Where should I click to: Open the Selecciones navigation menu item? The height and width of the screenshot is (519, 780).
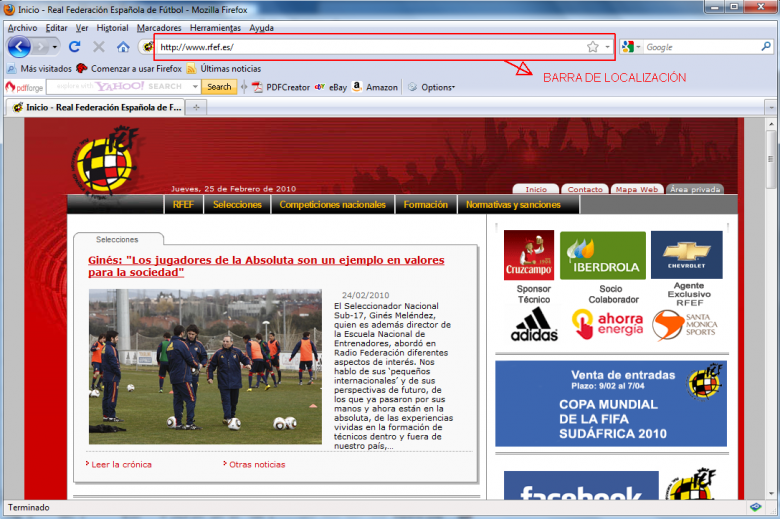click(237, 205)
